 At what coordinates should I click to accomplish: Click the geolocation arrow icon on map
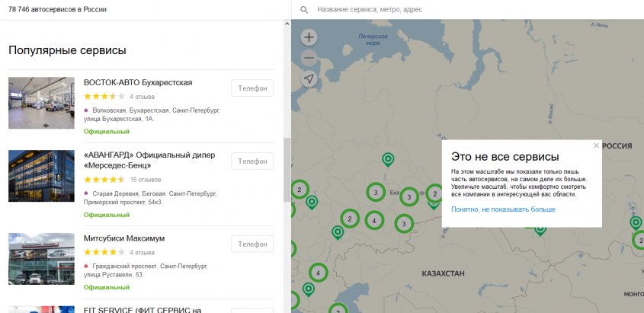[x=309, y=79]
